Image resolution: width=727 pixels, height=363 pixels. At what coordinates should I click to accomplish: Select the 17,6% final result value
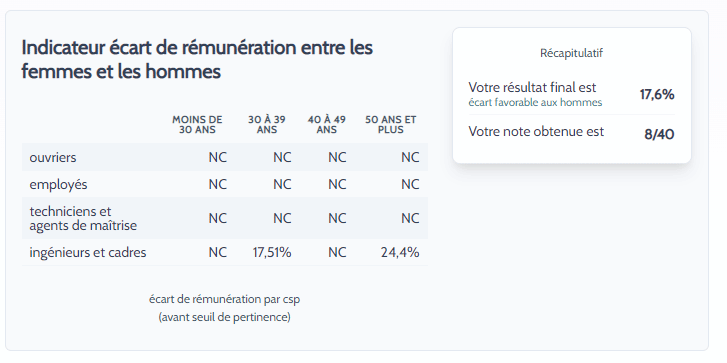point(657,95)
